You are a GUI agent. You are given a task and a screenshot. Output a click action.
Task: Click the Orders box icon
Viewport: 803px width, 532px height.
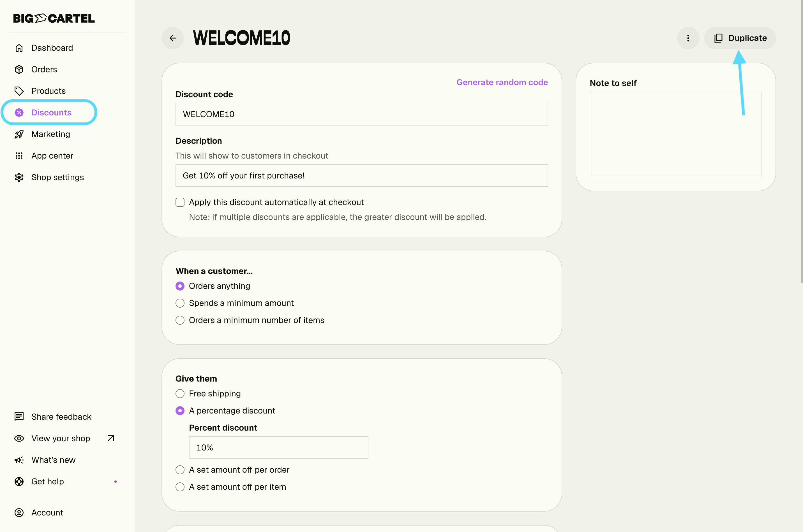(19, 69)
